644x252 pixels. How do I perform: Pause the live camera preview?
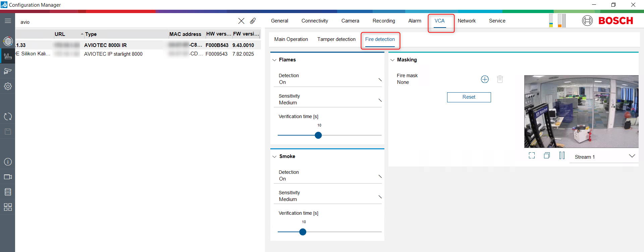[x=562, y=155]
